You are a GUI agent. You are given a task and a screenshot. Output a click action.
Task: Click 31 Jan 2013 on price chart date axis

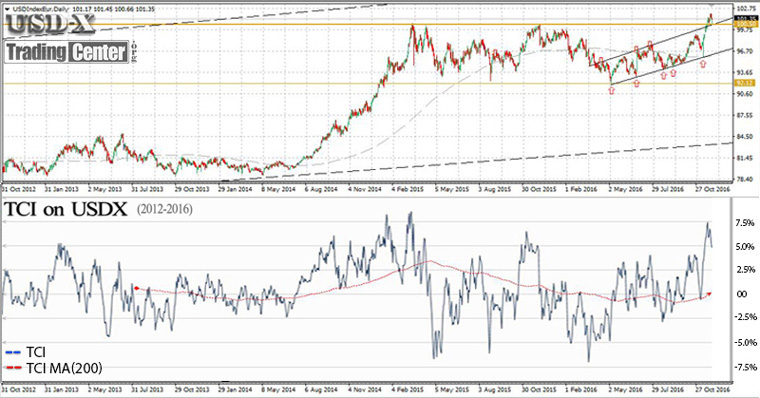tap(61, 189)
